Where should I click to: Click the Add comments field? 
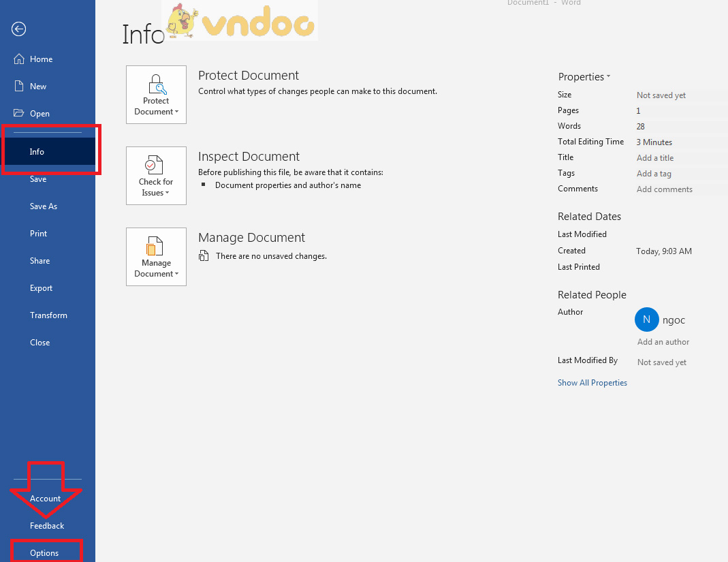pyautogui.click(x=664, y=189)
